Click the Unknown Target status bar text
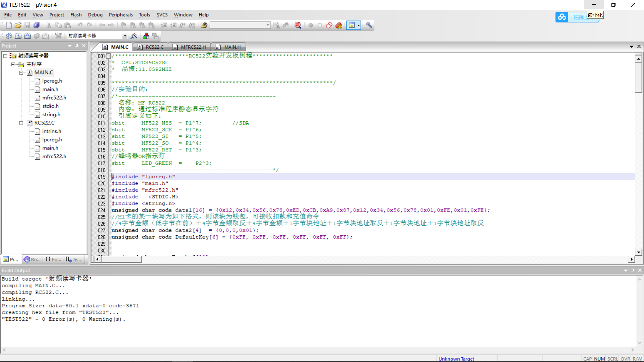This screenshot has width=644, height=362. point(456,359)
